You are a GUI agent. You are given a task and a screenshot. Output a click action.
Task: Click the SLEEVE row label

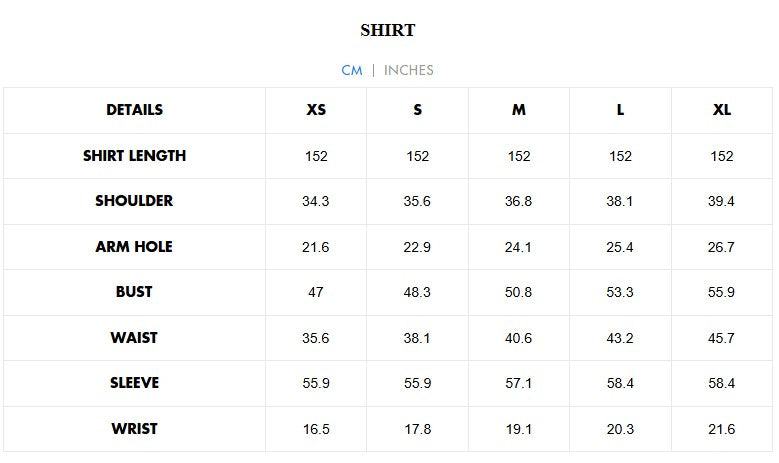pyautogui.click(x=134, y=383)
